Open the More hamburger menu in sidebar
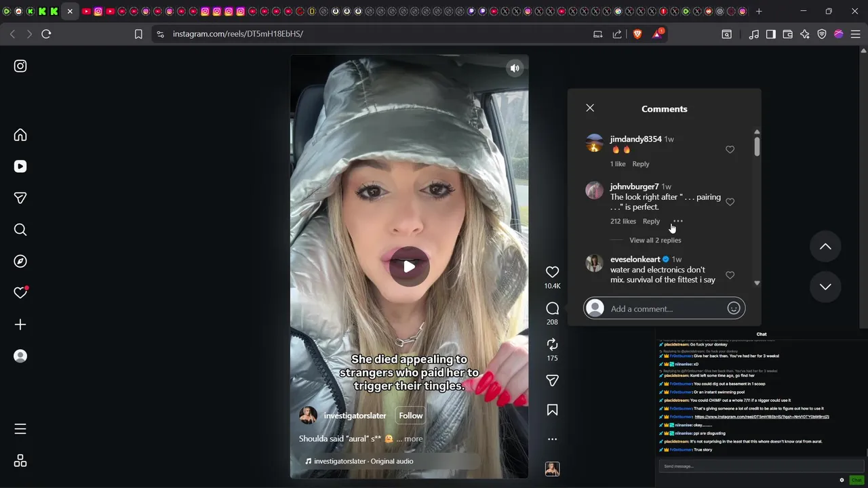 pos(20,429)
